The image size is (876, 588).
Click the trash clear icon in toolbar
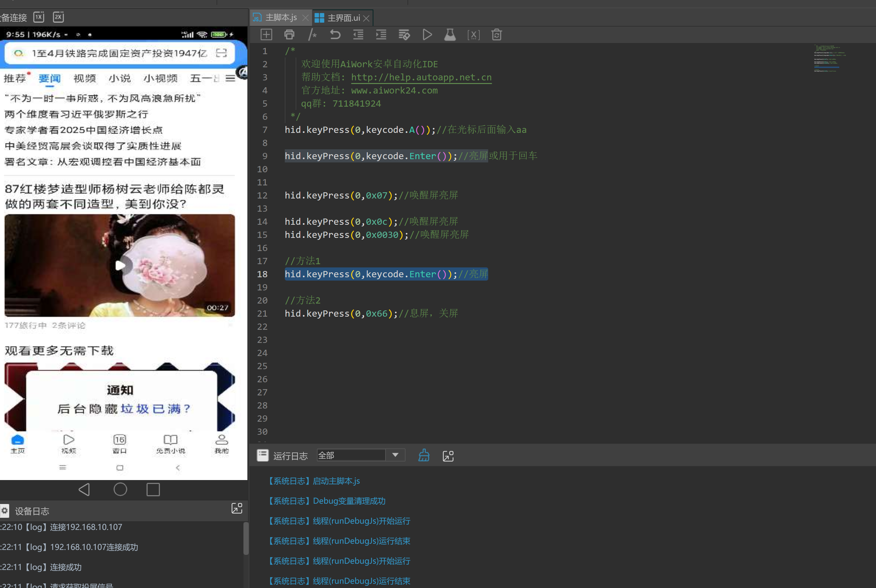496,34
